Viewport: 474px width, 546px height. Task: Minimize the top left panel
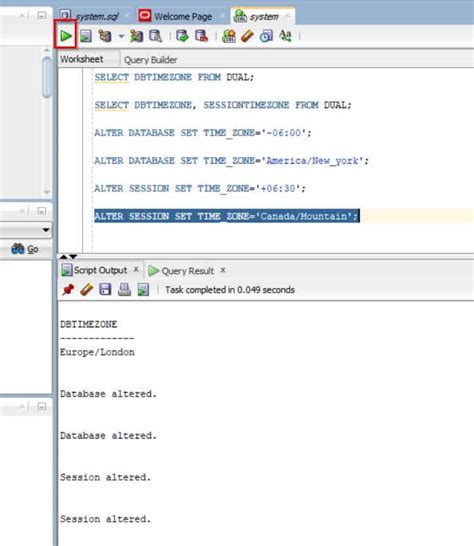[41, 15]
